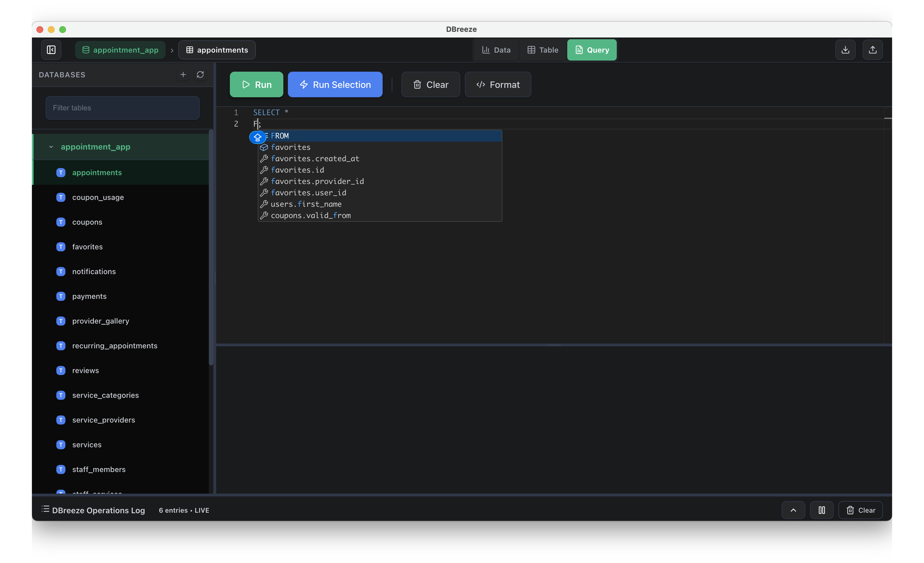
Task: Click the Operations Log list icon
Action: click(x=46, y=509)
